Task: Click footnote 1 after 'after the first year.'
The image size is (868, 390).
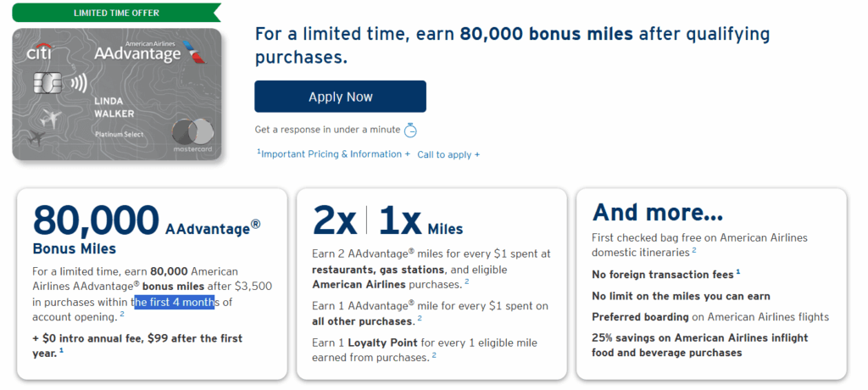Action: [x=62, y=349]
